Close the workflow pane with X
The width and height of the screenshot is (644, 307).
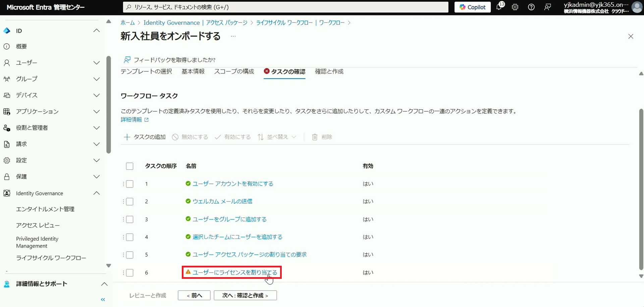(631, 36)
